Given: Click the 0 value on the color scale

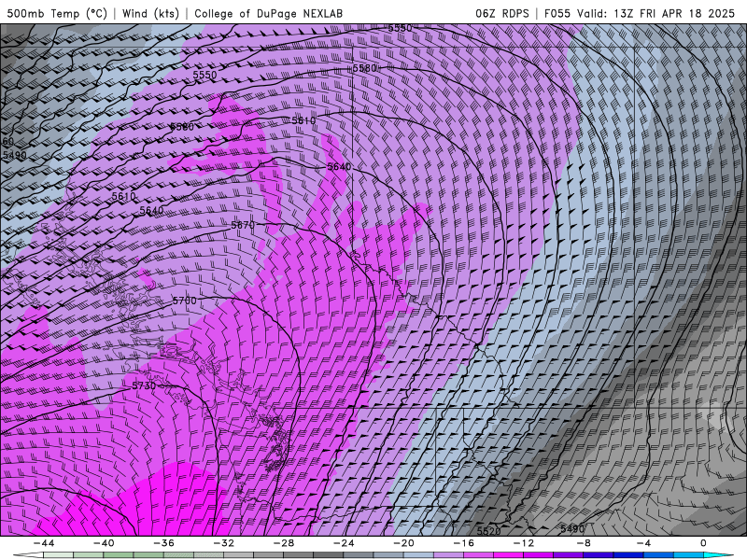Looking at the screenshot, I should (704, 543).
